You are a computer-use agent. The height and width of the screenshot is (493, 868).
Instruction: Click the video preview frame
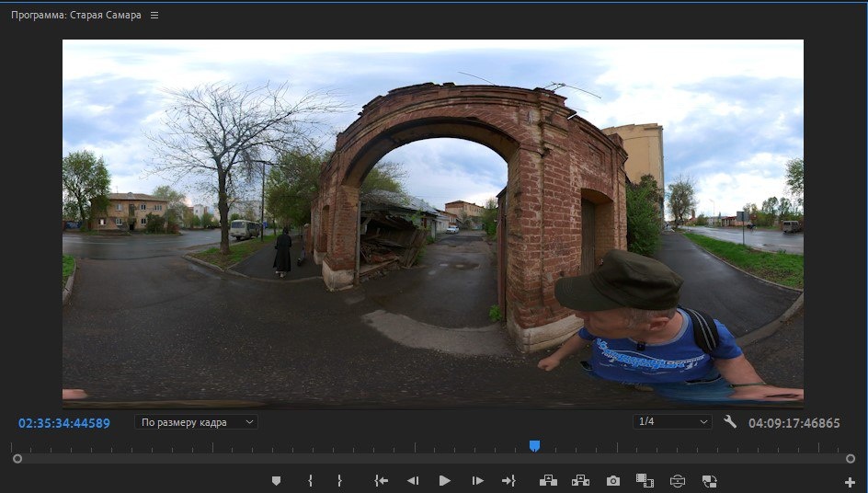(x=433, y=224)
